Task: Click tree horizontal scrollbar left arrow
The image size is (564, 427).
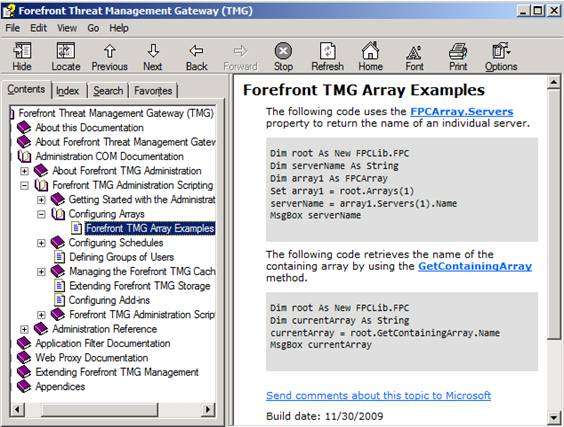Action: (17, 410)
